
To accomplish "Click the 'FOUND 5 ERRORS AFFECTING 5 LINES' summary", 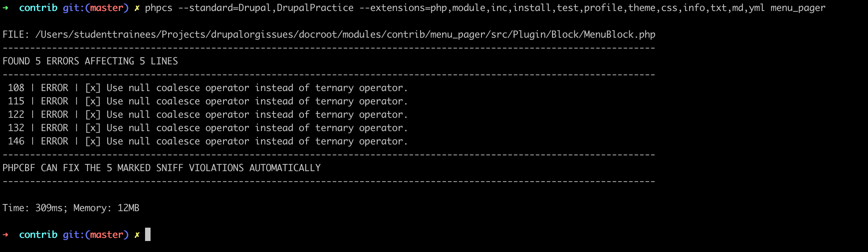I will point(90,61).
